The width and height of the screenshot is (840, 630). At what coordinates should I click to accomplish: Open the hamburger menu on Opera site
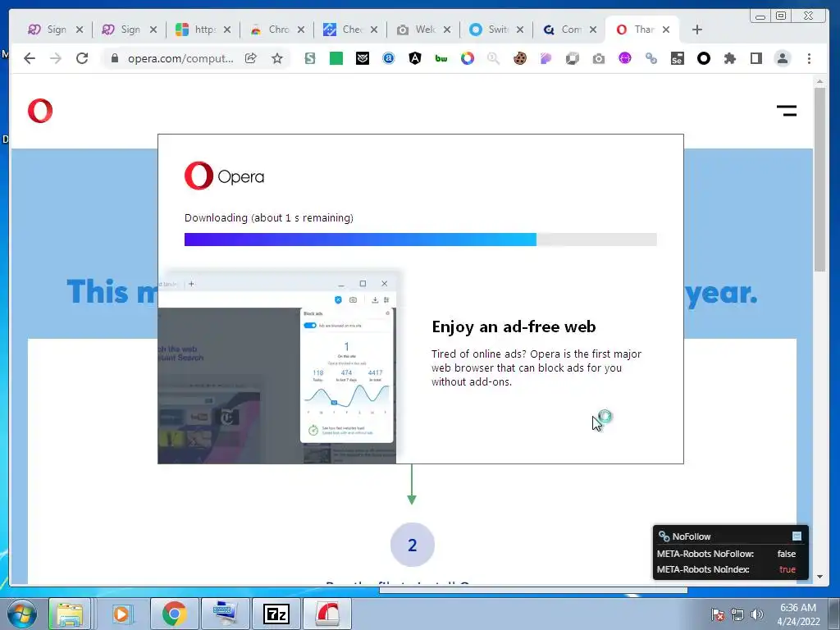[x=787, y=111]
